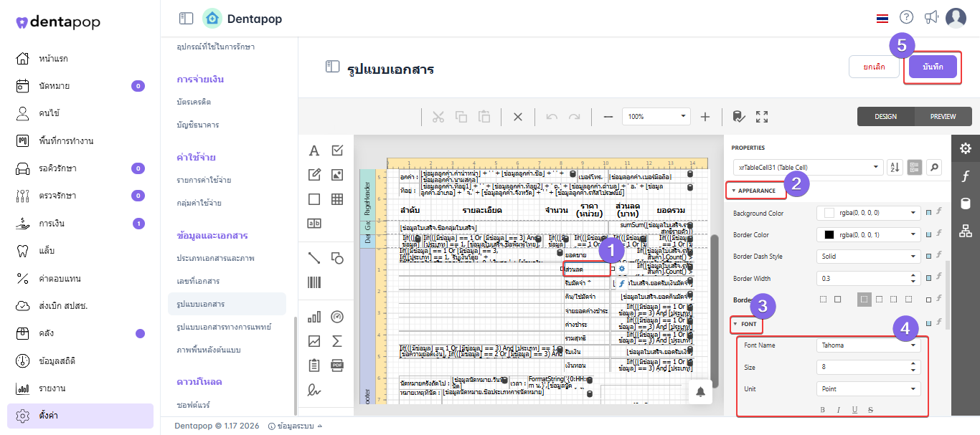Select the Character Comb control in toolbox
Image resolution: width=980 pixels, height=435 pixels.
[x=314, y=223]
